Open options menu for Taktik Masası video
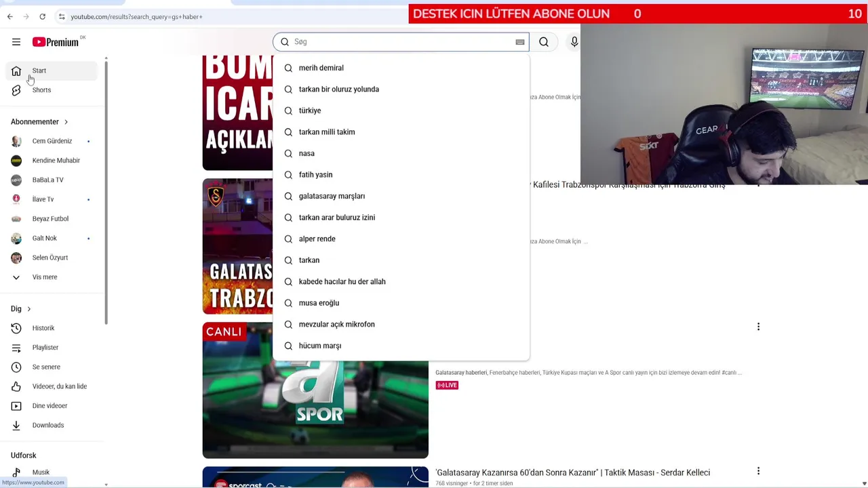The image size is (868, 488). click(758, 471)
